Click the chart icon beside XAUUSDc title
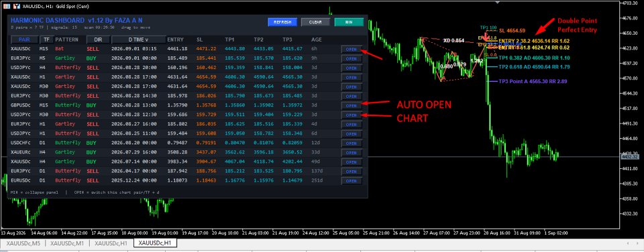Viewport: 644px width, 252px height. (17, 6)
